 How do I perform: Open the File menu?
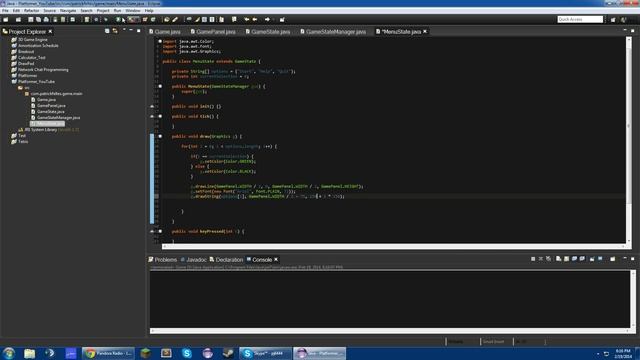coord(5,11)
